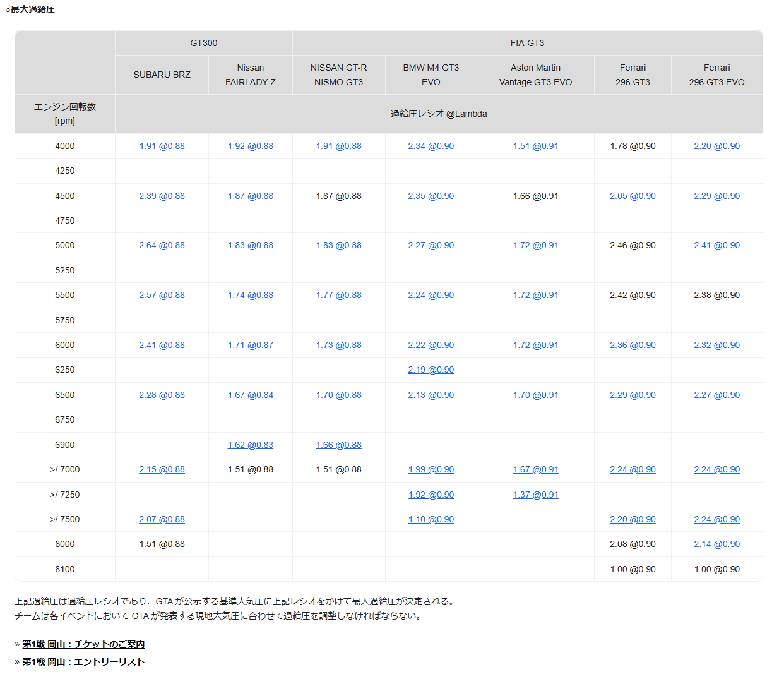Open BMW 1.92 @0.90 link at 7250
The image size is (784, 679).
click(x=431, y=495)
